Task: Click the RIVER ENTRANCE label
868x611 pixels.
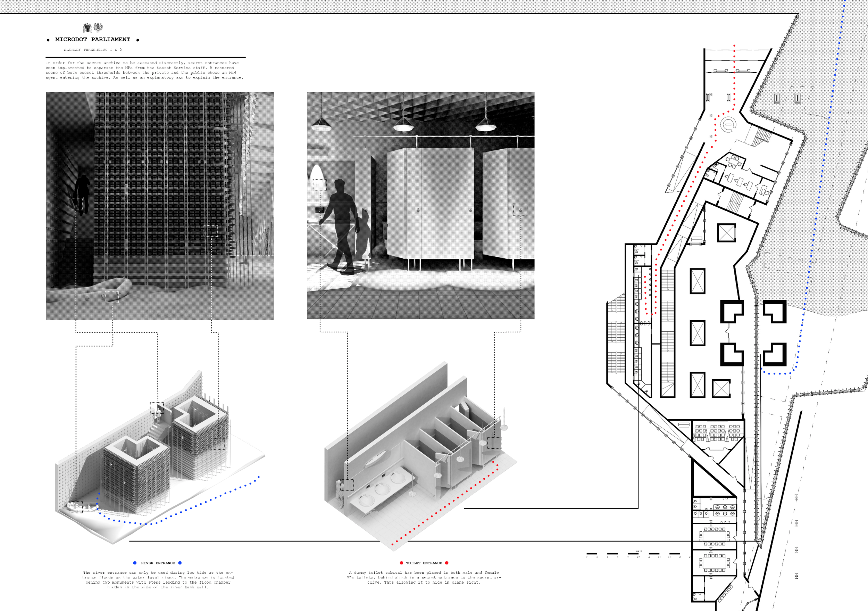Action: click(158, 563)
